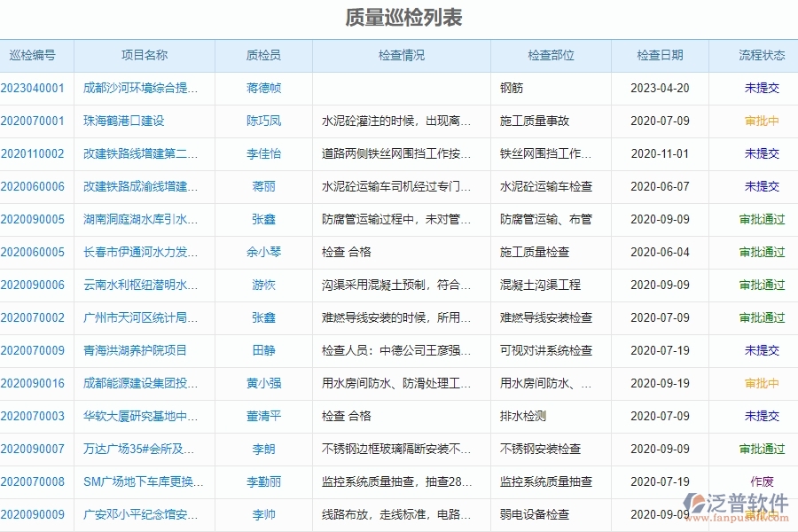Click the 未提交 status of 2023040001
This screenshot has height=532, width=798.
point(762,88)
